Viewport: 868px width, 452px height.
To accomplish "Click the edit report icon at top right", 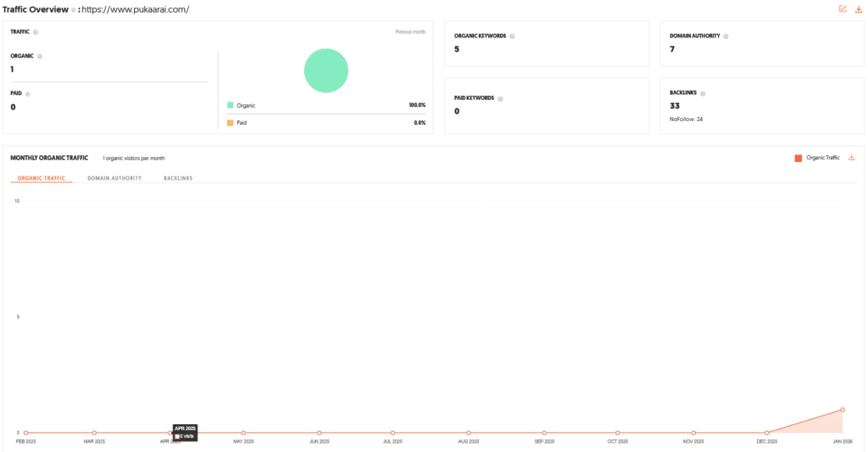I will (843, 9).
